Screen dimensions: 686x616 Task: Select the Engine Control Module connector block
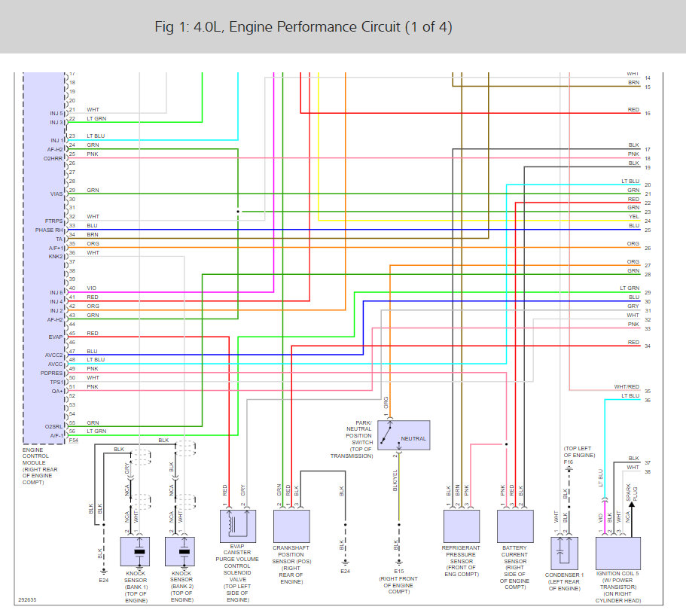[x=44, y=258]
